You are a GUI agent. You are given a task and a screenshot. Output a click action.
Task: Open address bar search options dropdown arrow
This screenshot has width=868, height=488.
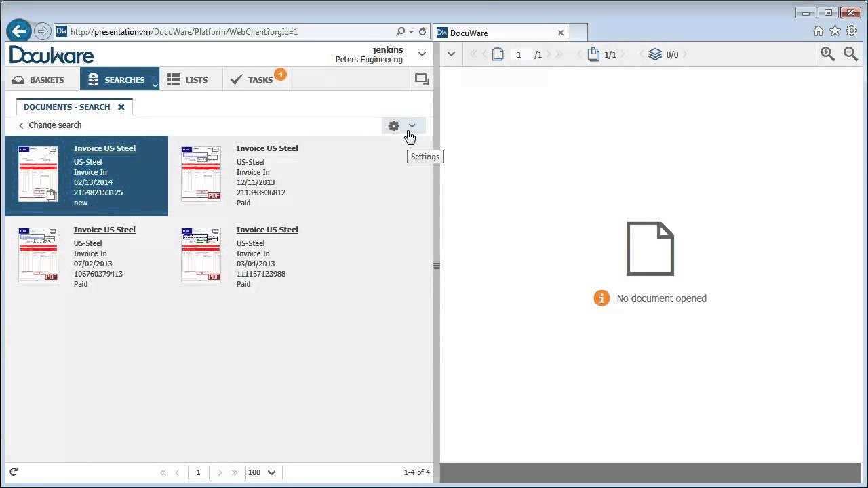click(411, 32)
